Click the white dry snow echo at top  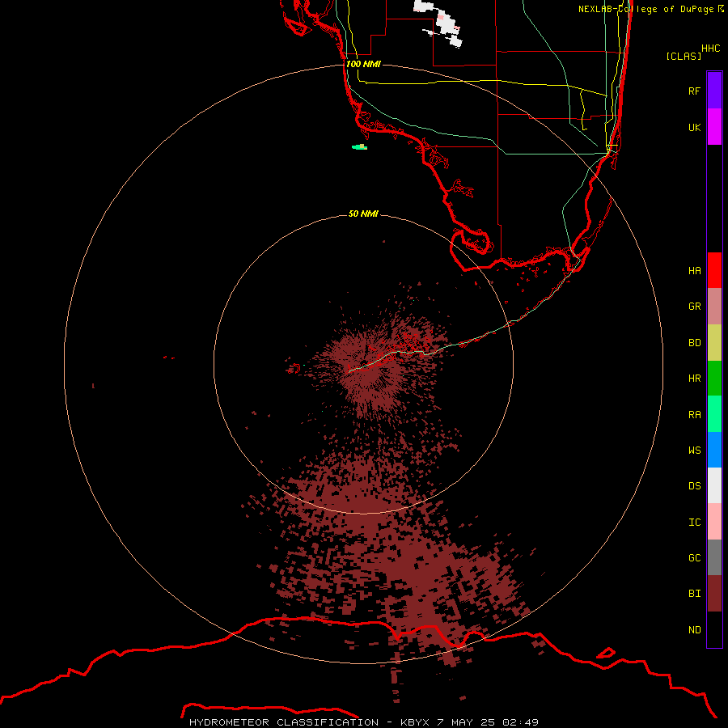click(439, 23)
